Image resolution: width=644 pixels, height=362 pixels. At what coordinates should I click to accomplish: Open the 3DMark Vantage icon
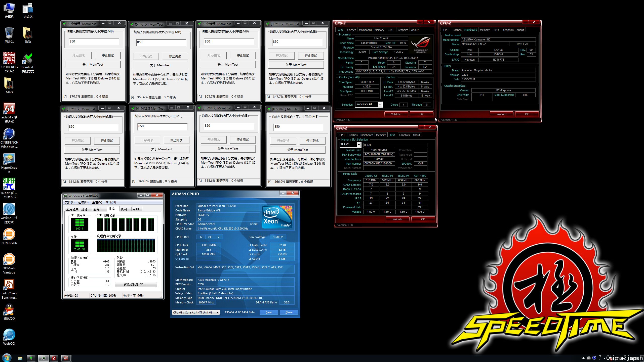point(9,264)
